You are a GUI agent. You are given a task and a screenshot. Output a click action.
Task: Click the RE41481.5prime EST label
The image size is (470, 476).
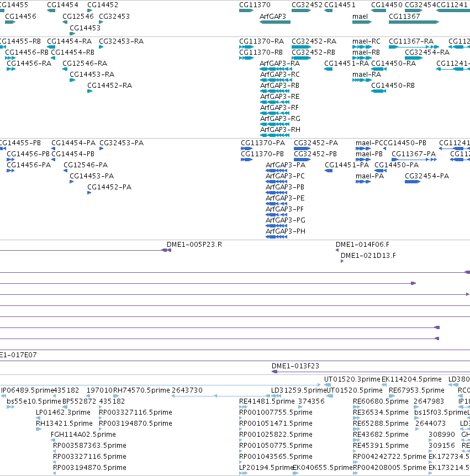[267, 401]
